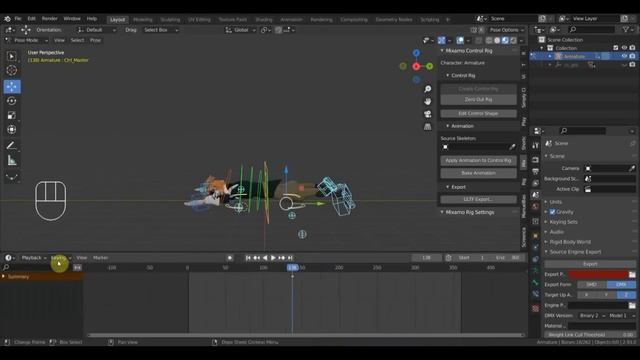Open the Pose Options dropdown
This screenshot has width=640, height=360.
click(x=507, y=30)
